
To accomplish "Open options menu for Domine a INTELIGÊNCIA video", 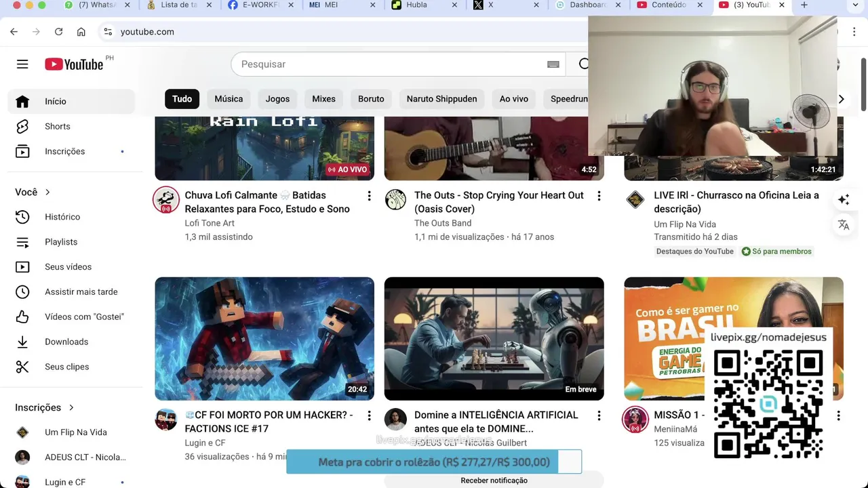I will pyautogui.click(x=599, y=415).
